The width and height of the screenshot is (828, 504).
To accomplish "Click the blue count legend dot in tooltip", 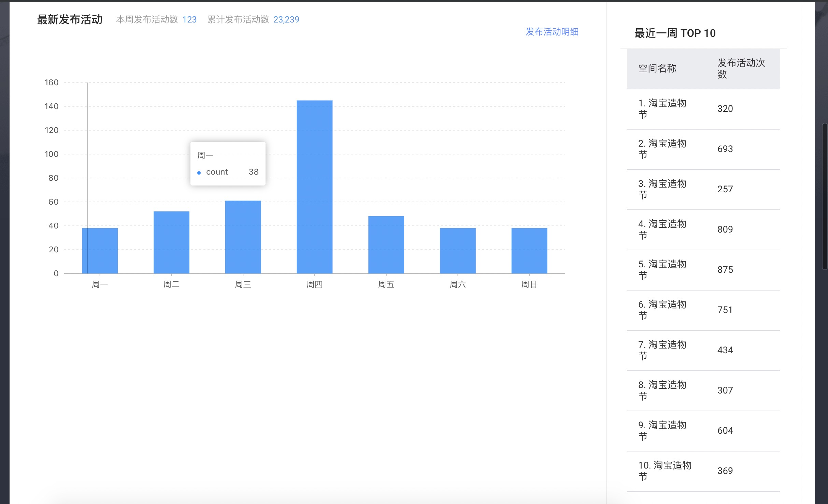I will tap(199, 172).
